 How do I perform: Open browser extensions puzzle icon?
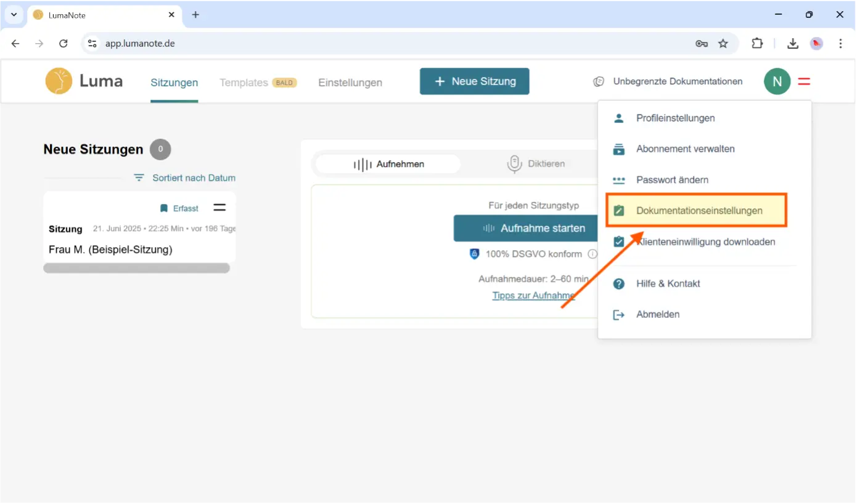pyautogui.click(x=757, y=43)
